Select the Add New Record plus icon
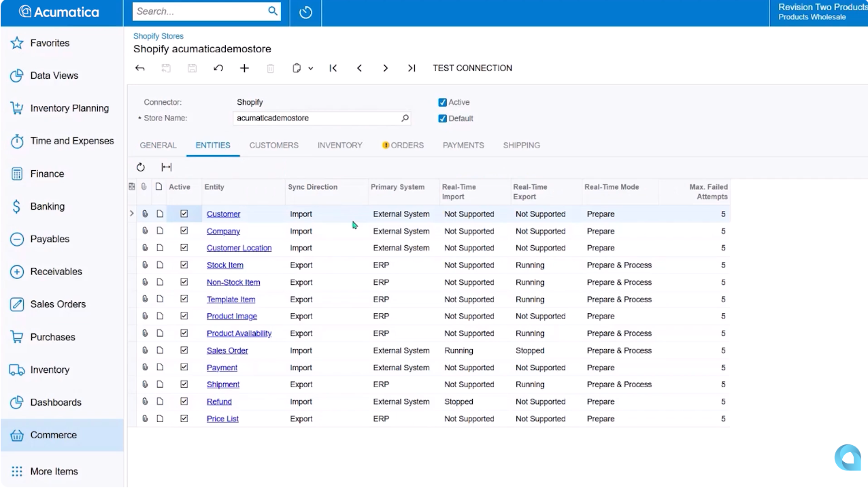The height and width of the screenshot is (490, 868). click(244, 68)
